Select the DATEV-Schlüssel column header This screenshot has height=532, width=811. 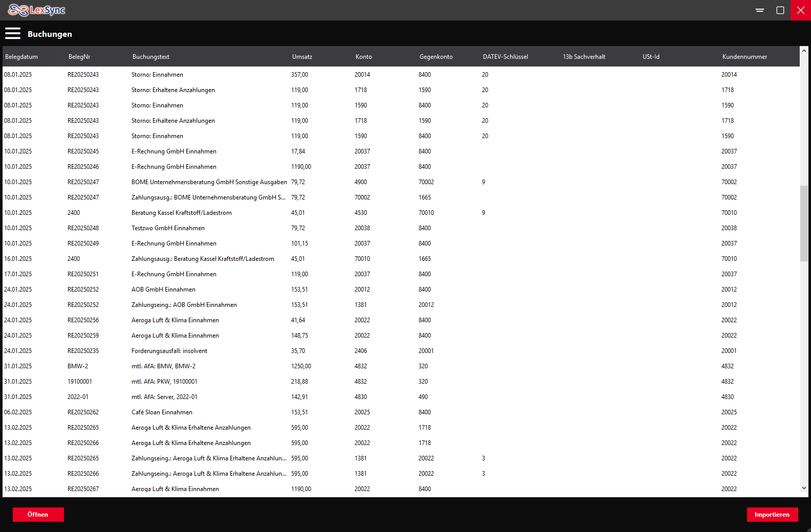coord(506,57)
